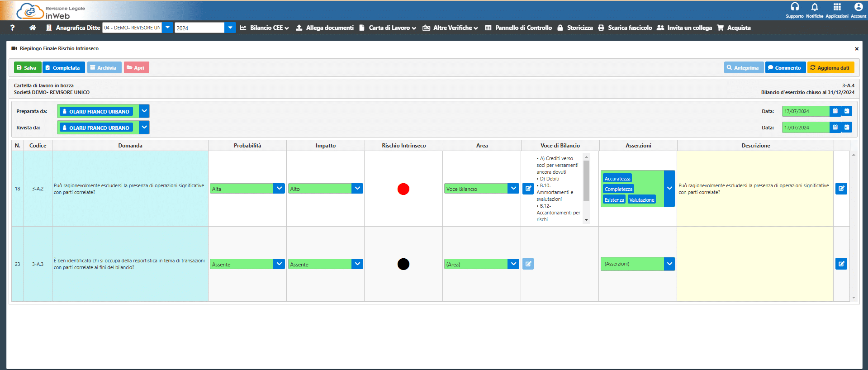Open Anagrafica Ditte menu
This screenshot has height=370, width=868.
73,28
